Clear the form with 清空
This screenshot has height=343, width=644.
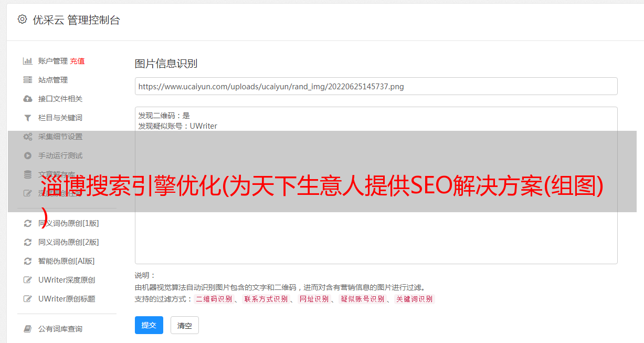[185, 325]
